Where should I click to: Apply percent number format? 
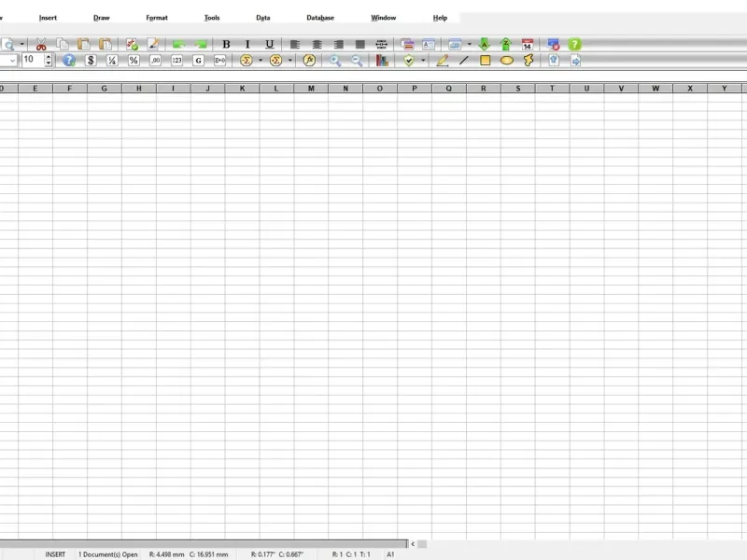coord(134,61)
